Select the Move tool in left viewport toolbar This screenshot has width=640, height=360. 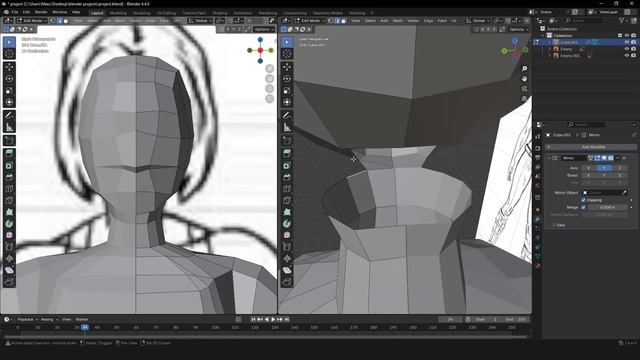click(9, 67)
